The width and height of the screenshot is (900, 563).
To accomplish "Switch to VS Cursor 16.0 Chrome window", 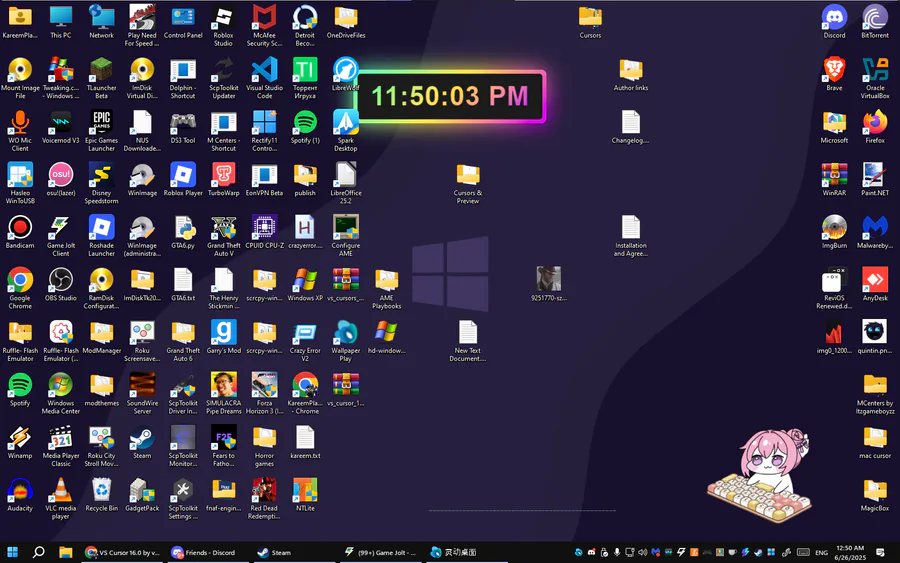I will [x=122, y=552].
